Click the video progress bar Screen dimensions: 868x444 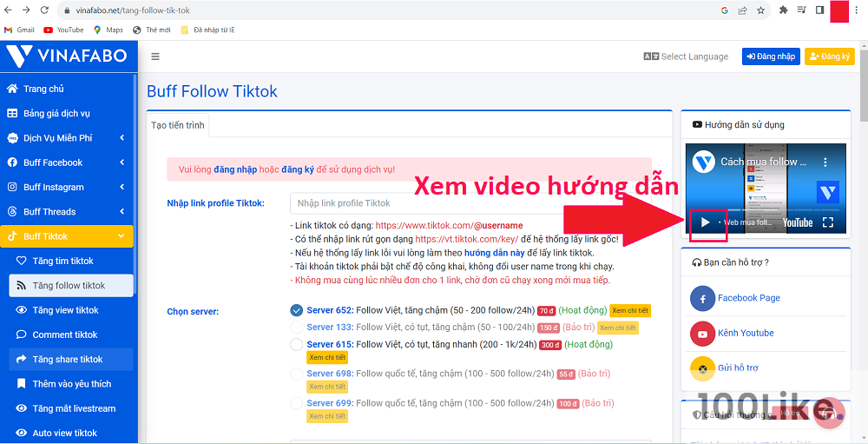click(766, 210)
